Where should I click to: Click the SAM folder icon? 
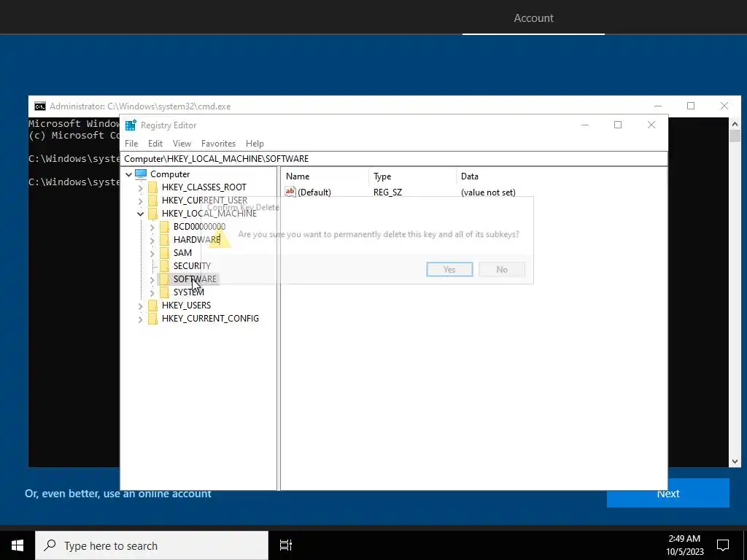point(164,253)
